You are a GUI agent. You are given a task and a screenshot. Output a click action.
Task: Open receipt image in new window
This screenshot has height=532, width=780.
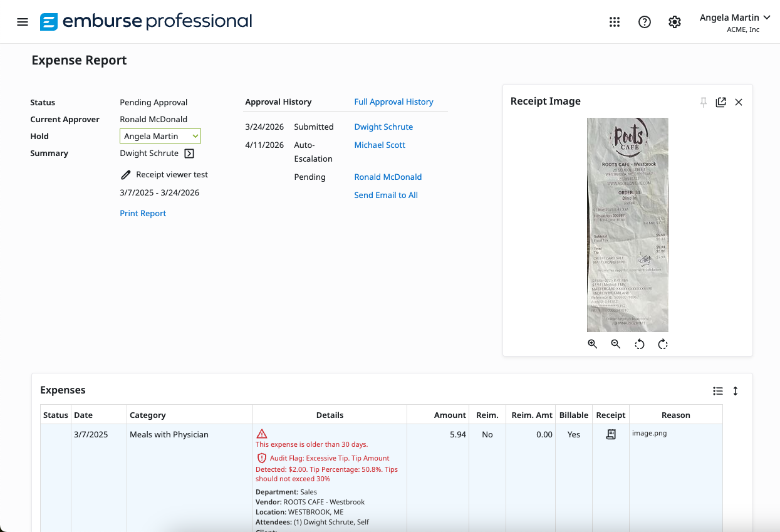click(721, 102)
